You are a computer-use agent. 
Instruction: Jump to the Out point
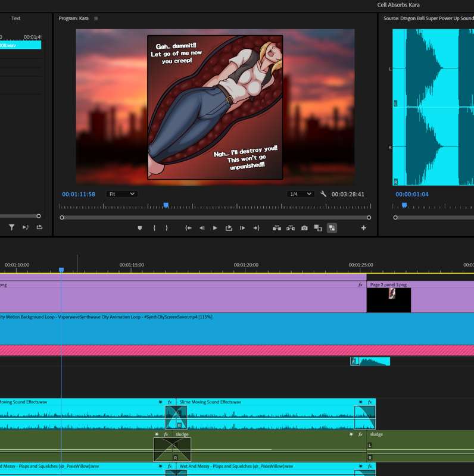257,228
